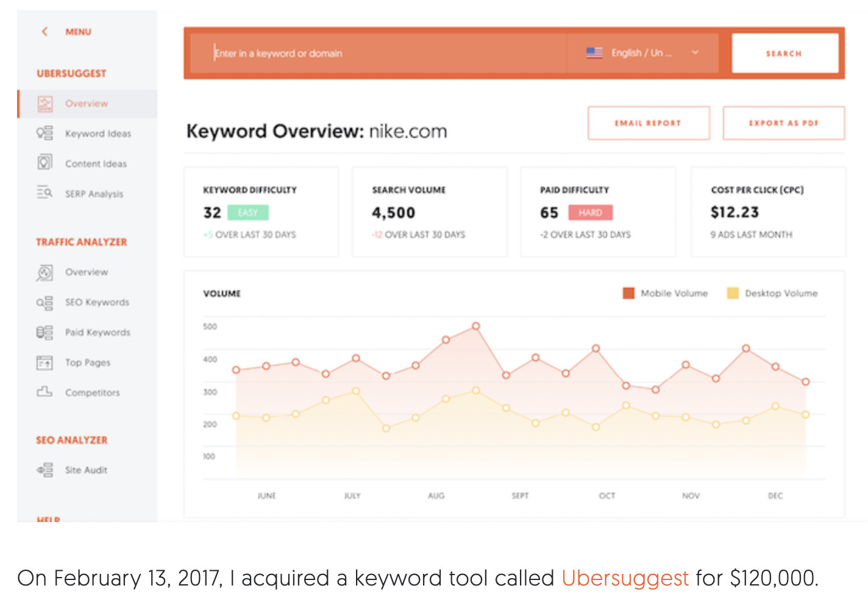
Task: Click Competitors icon
Action: coord(44,392)
